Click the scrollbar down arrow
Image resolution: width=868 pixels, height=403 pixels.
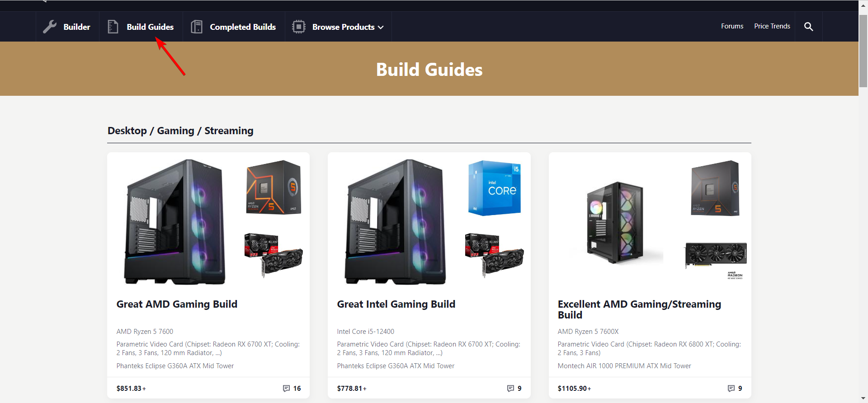(863, 398)
